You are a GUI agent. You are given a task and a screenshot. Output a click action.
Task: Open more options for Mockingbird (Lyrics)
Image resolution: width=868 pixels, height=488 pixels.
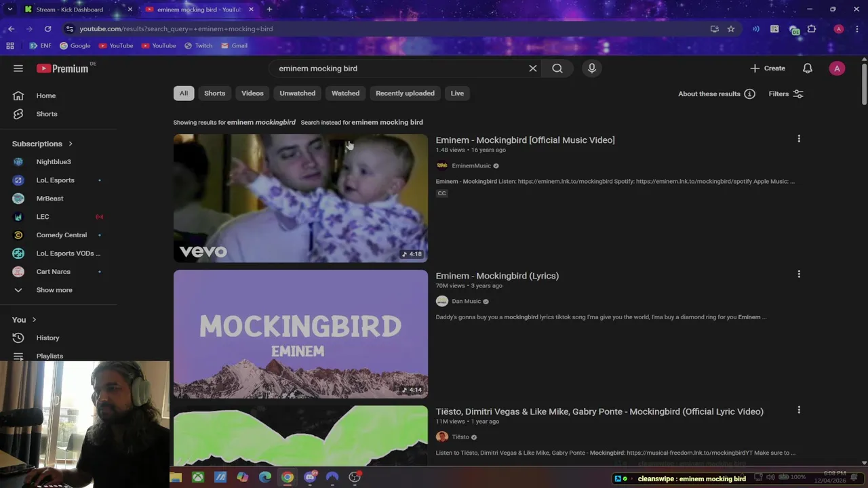click(x=799, y=274)
